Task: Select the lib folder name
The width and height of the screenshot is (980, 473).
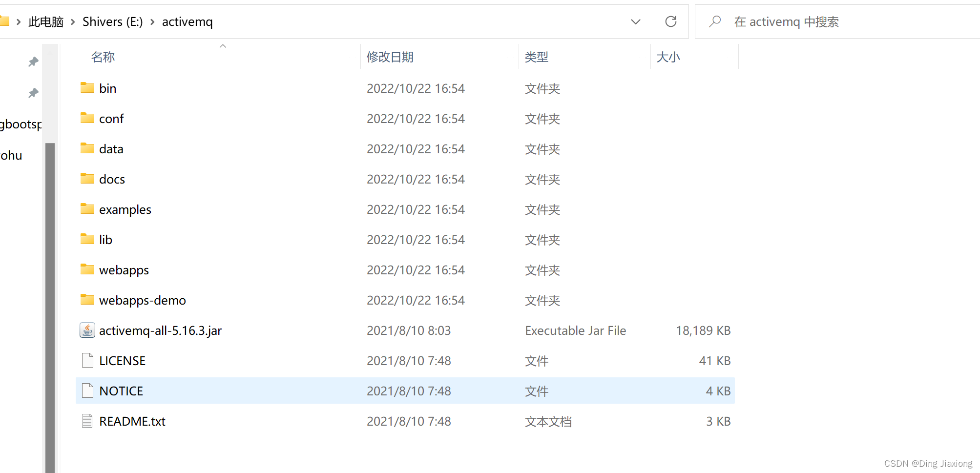Action: pyautogui.click(x=105, y=240)
